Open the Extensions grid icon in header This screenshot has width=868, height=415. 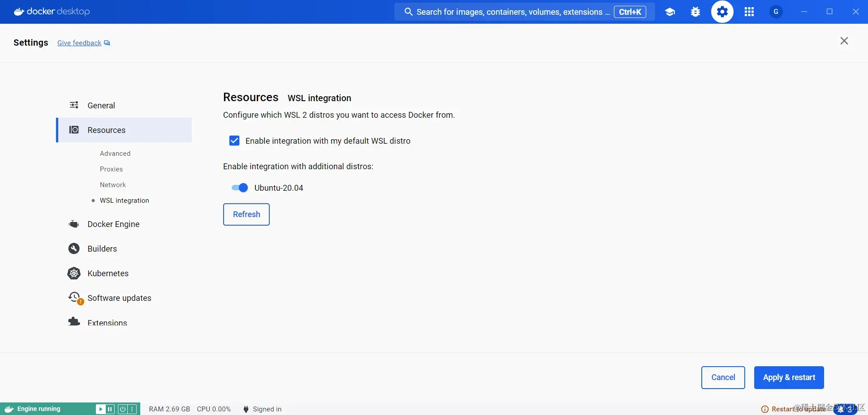[749, 12]
